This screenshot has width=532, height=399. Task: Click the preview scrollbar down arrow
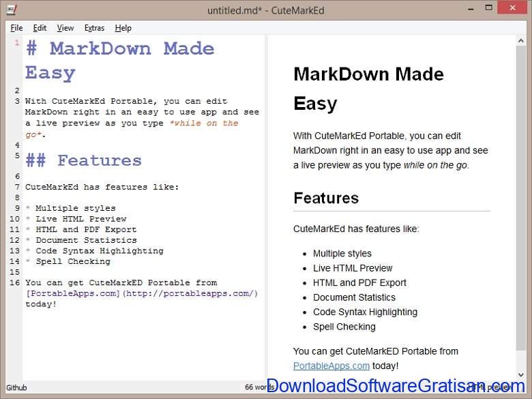521,374
